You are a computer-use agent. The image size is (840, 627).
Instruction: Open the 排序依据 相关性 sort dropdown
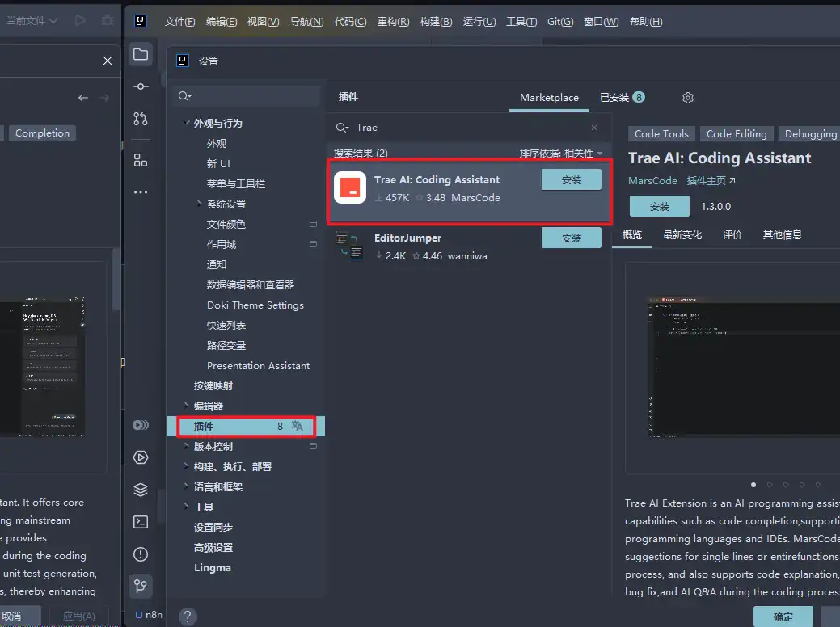click(561, 154)
